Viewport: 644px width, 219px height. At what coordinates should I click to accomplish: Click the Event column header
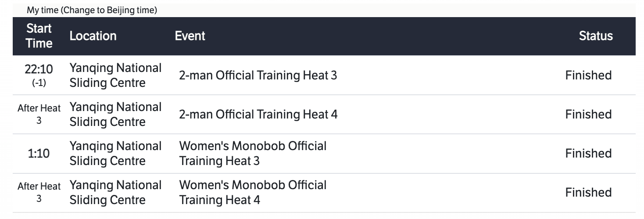click(190, 36)
